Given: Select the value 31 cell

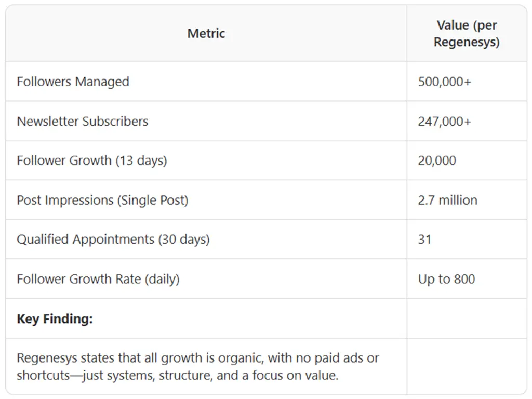Looking at the screenshot, I should (x=424, y=240).
